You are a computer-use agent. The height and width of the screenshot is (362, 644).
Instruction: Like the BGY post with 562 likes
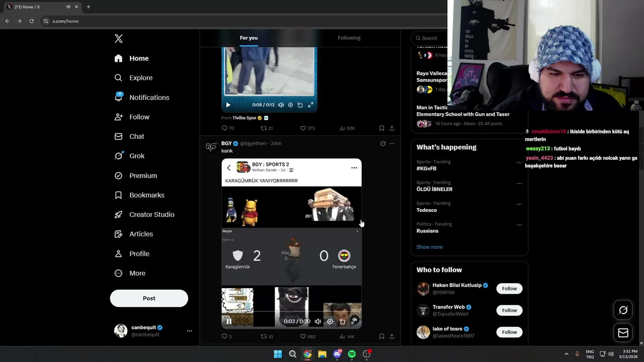tap(307, 336)
